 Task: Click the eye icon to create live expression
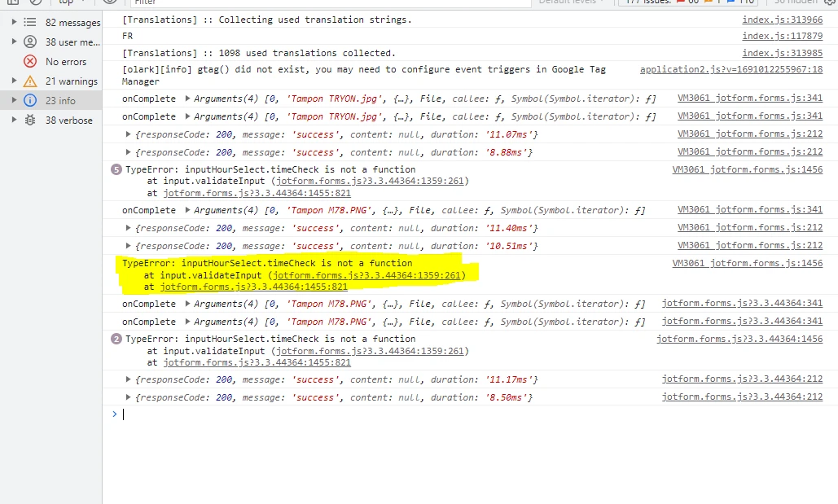click(x=110, y=3)
